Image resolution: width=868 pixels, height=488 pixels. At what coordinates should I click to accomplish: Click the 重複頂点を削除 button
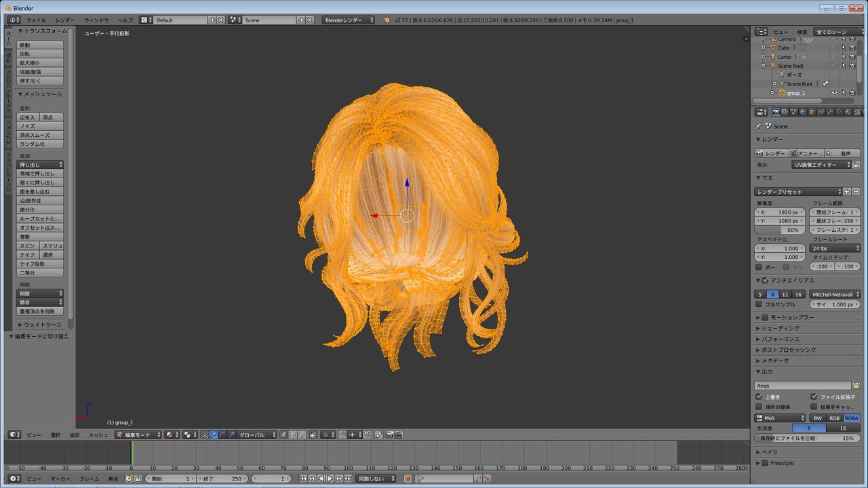[40, 311]
